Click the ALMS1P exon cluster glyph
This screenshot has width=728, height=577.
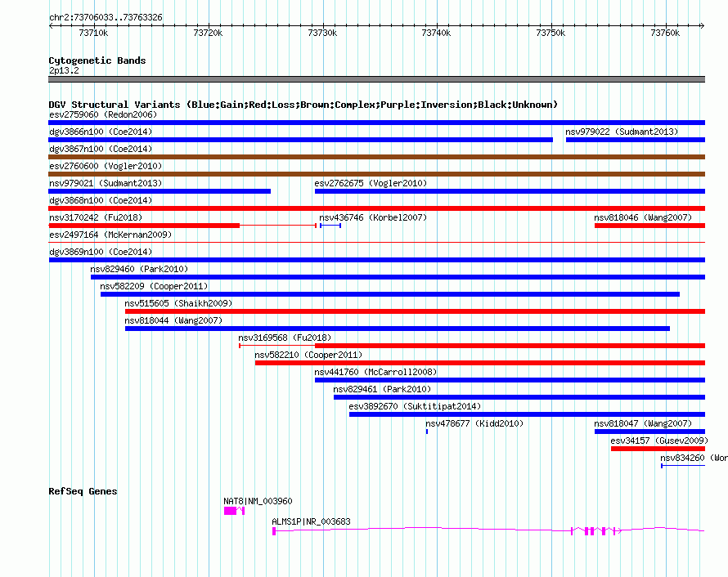pyautogui.click(x=596, y=531)
